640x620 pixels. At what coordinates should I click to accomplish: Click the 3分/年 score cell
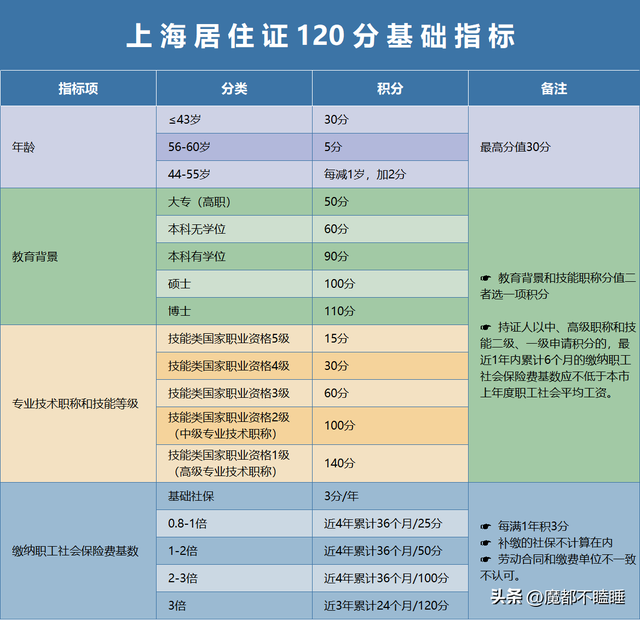tap(390, 496)
